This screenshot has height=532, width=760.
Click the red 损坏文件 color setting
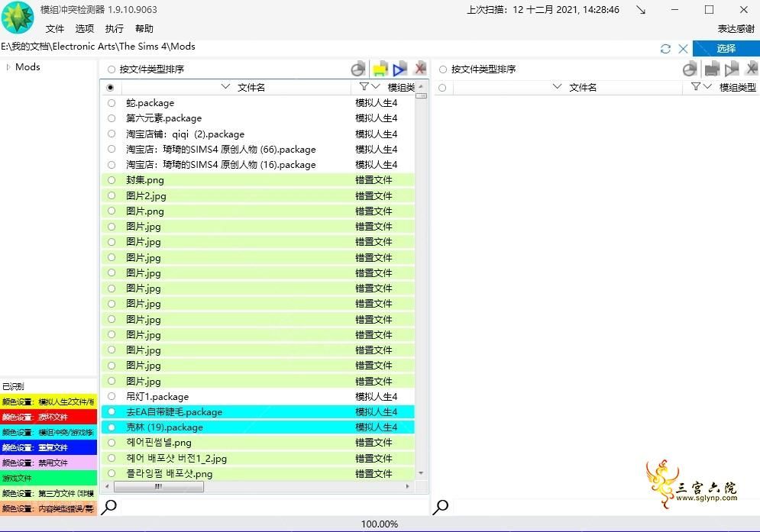click(x=48, y=417)
